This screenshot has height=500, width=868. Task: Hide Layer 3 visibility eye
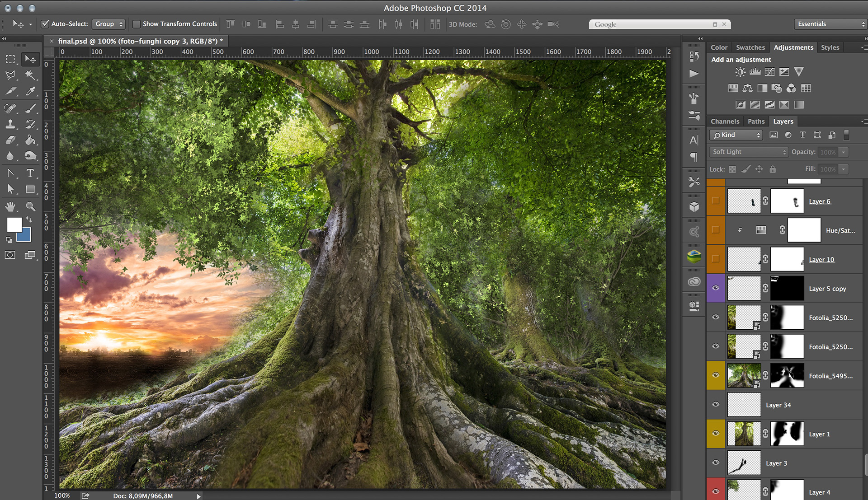click(715, 463)
